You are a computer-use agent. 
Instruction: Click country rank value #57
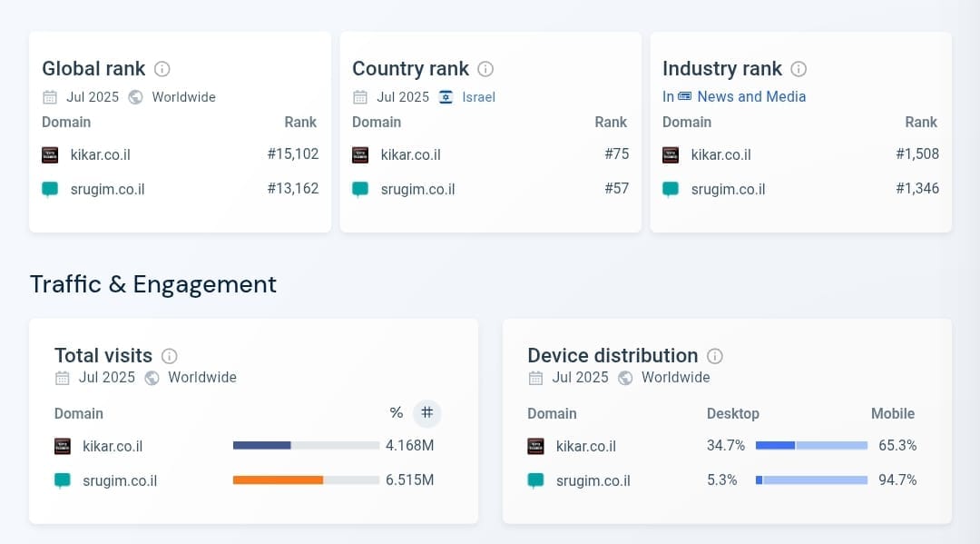pos(617,188)
